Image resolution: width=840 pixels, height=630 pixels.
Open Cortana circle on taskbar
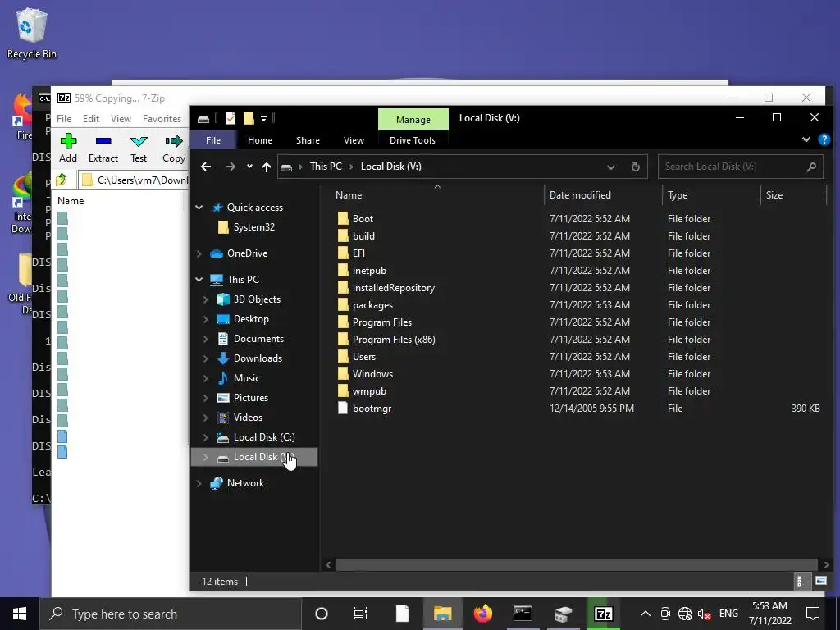pyautogui.click(x=322, y=614)
